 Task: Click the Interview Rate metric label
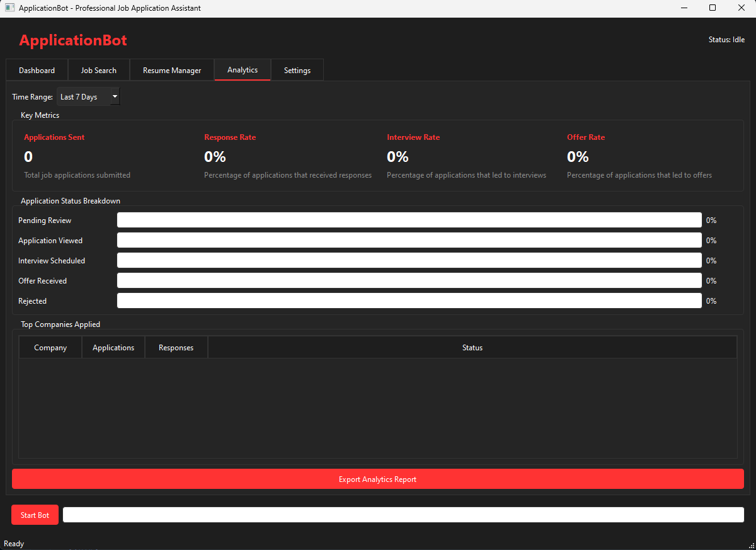coord(413,137)
